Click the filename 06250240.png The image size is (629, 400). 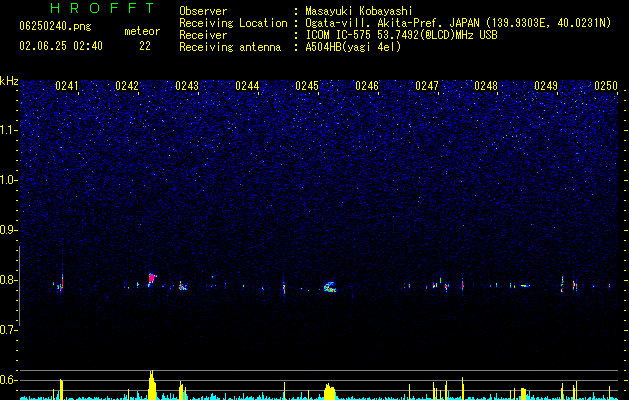55,27
